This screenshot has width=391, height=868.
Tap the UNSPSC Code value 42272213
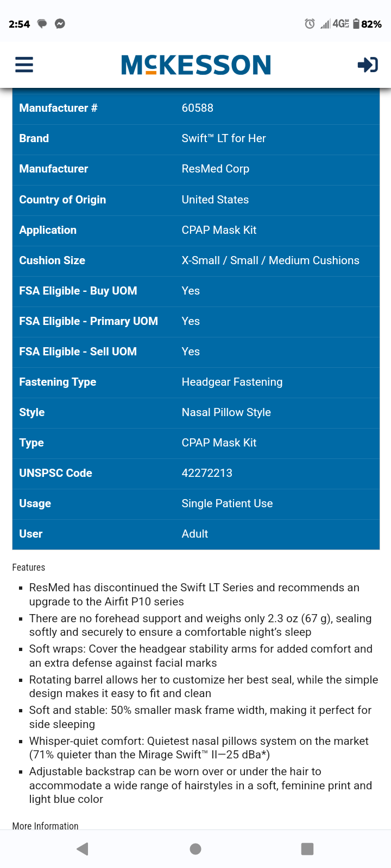(207, 473)
